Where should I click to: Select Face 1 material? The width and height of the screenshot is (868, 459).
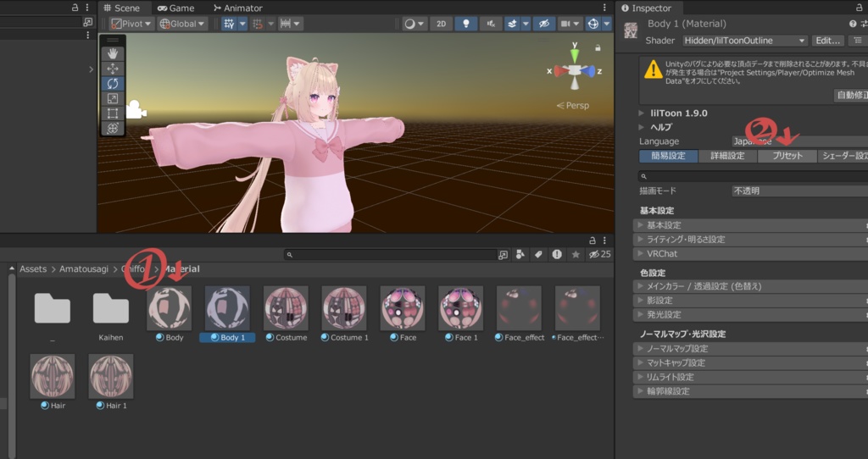(460, 313)
